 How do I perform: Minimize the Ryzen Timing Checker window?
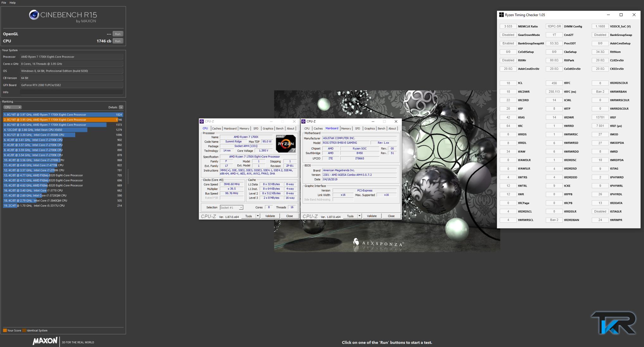click(608, 15)
